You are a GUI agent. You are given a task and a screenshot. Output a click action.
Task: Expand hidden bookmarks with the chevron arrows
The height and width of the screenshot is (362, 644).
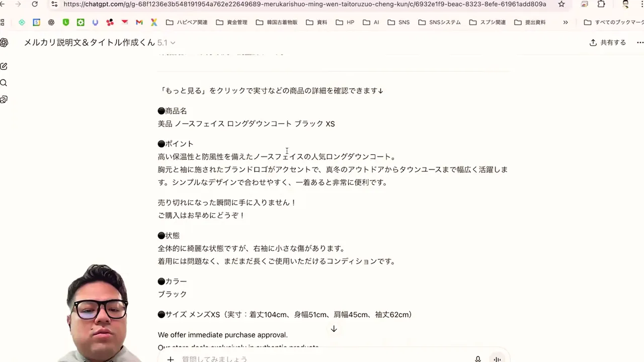click(x=566, y=22)
